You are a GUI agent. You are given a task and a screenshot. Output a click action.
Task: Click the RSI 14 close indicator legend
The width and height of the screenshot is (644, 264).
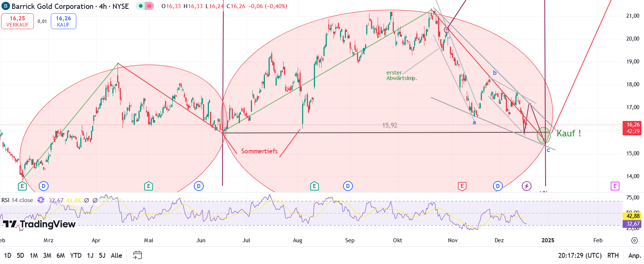point(17,200)
